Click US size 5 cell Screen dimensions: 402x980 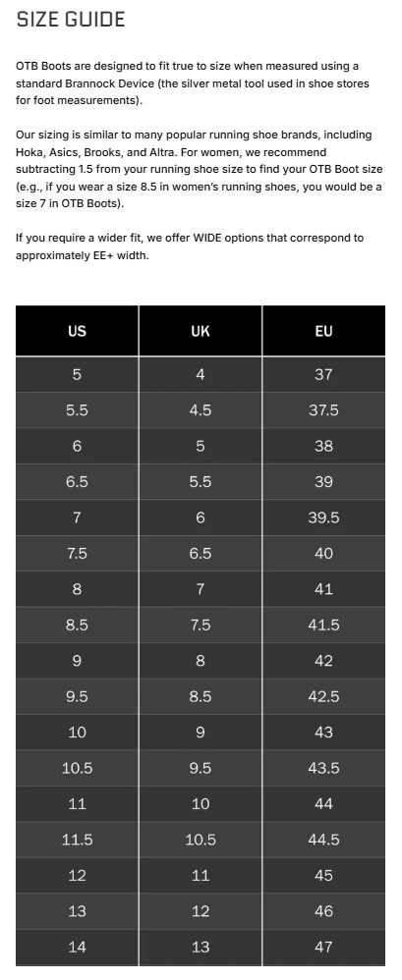pyautogui.click(x=77, y=374)
